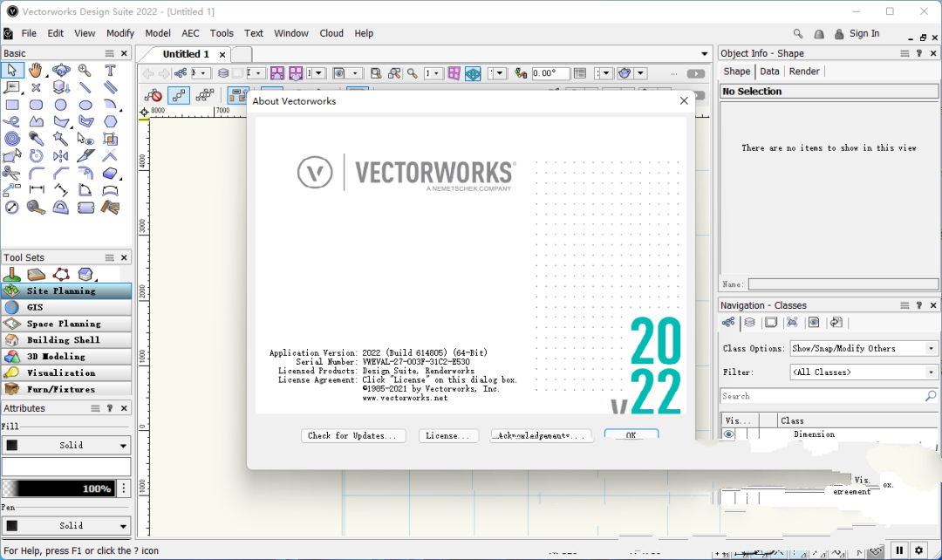The width and height of the screenshot is (942, 560).
Task: Select the Eyedropper tool
Action: tap(36, 139)
